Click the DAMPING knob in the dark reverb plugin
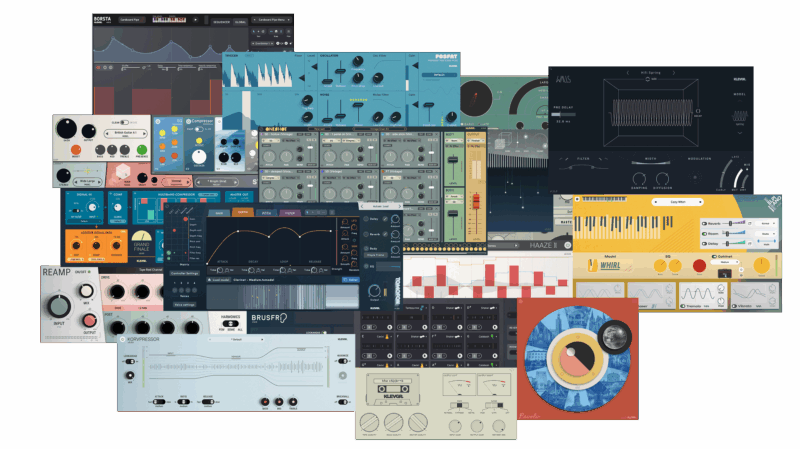Viewport: 800px width, 449px height. tap(639, 179)
